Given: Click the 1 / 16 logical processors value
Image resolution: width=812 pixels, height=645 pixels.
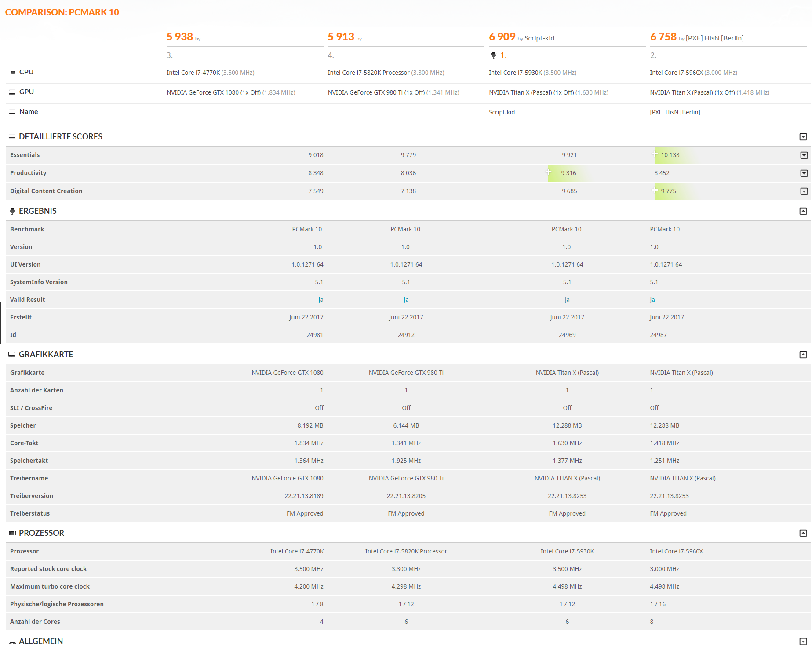Looking at the screenshot, I should (x=658, y=604).
